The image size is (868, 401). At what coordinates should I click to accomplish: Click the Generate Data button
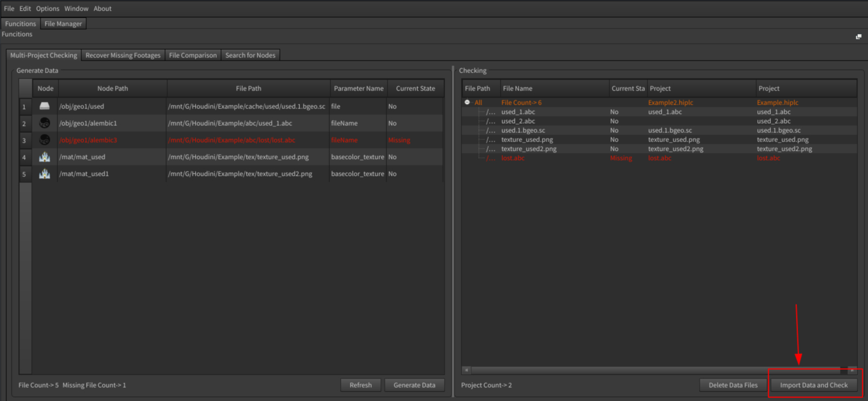pyautogui.click(x=415, y=385)
